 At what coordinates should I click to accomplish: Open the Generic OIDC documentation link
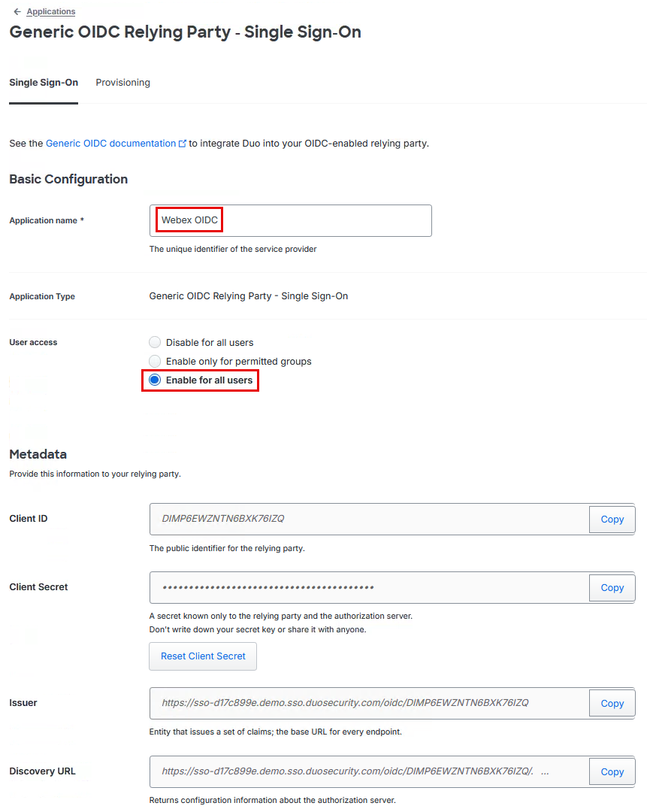(x=110, y=143)
